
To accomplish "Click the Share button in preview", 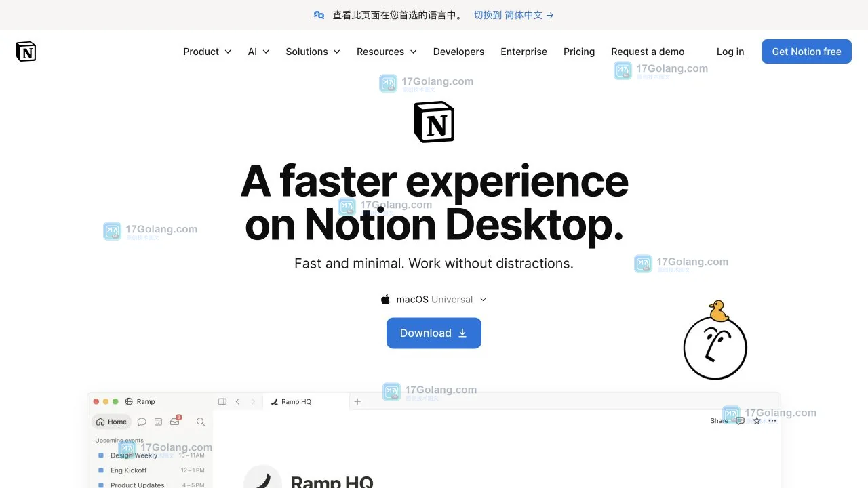I will click(719, 421).
